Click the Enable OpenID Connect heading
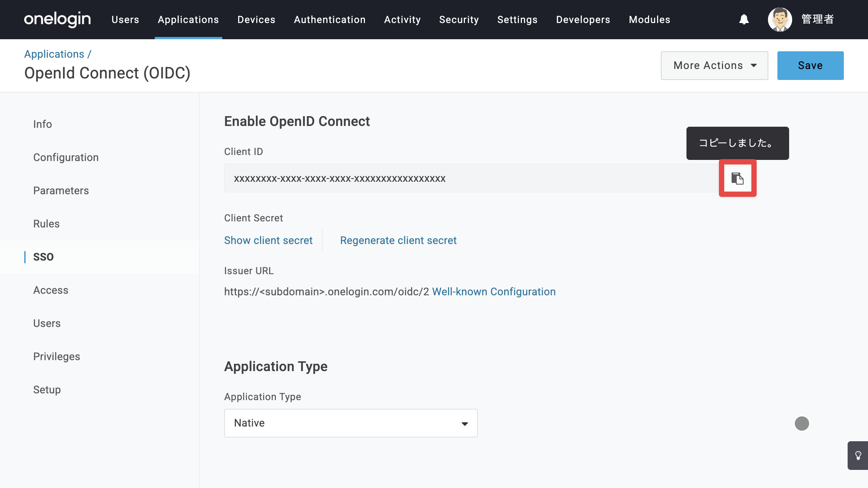 [297, 121]
